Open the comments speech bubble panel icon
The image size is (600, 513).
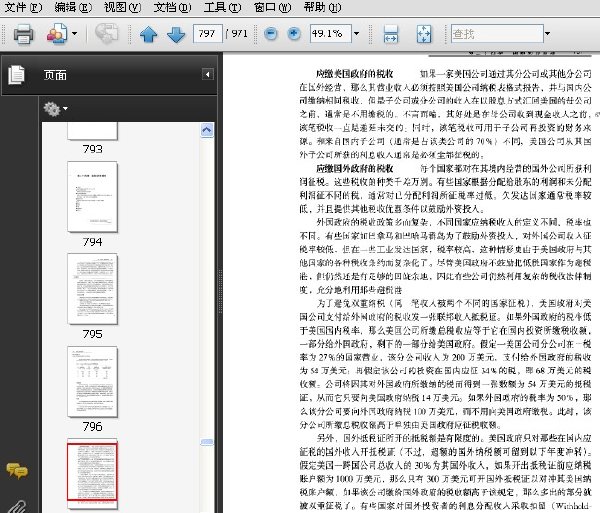click(x=17, y=471)
